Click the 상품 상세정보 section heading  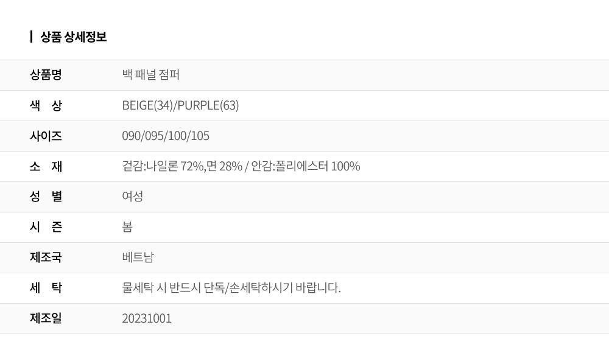click(74, 37)
